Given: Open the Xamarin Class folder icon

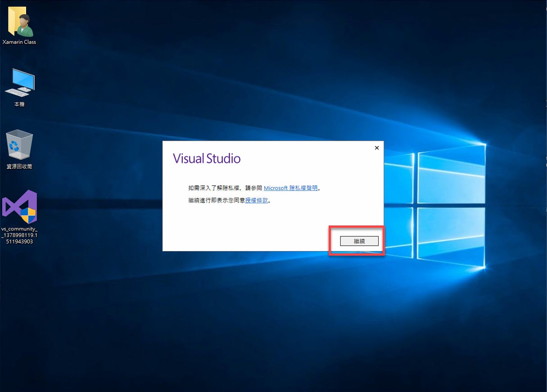Looking at the screenshot, I should coord(19,21).
